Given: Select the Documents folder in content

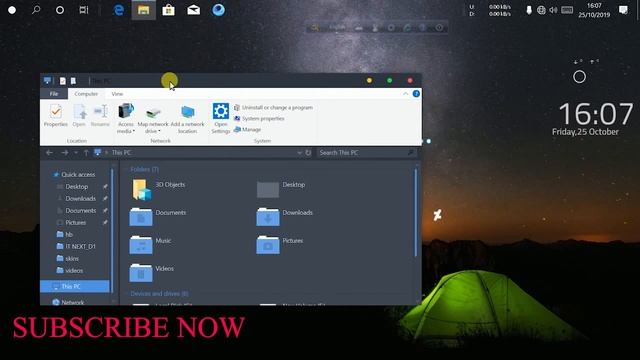Looking at the screenshot, I should pyautogui.click(x=158, y=217).
